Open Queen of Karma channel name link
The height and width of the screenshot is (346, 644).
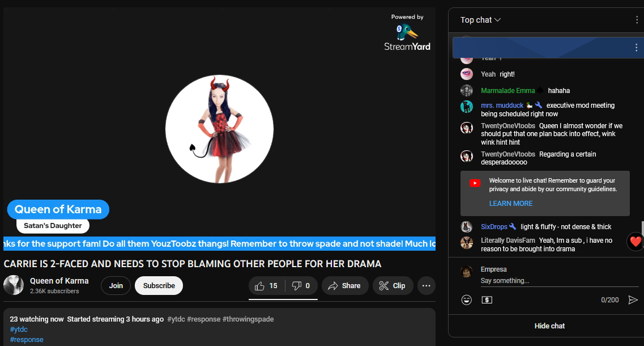tap(59, 281)
